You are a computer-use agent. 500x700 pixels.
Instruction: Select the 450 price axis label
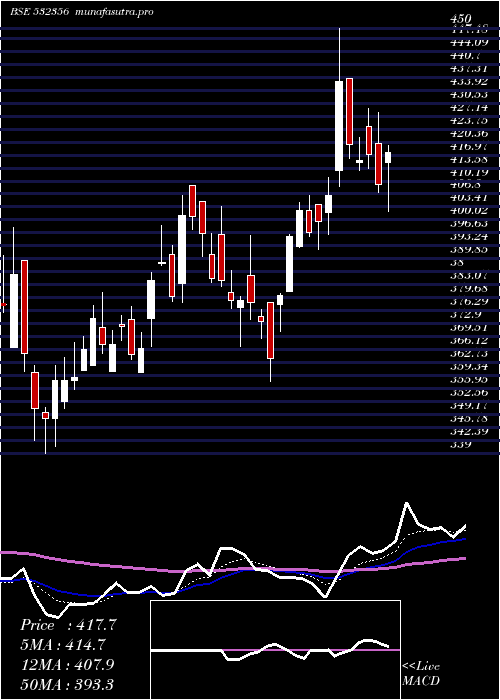pos(461,19)
